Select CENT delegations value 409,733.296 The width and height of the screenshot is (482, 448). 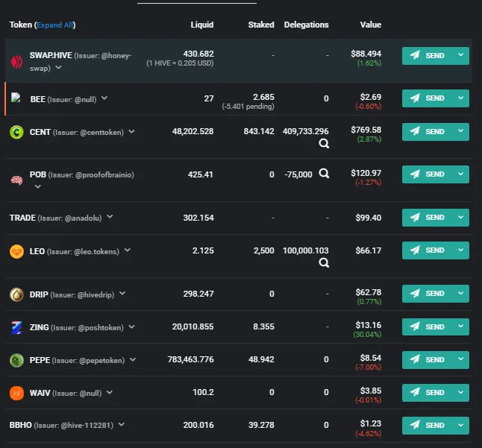[306, 131]
